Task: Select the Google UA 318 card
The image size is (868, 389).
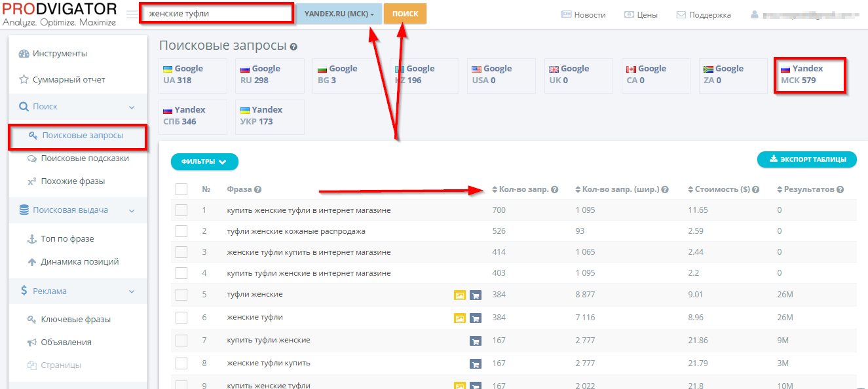Action: [193, 75]
